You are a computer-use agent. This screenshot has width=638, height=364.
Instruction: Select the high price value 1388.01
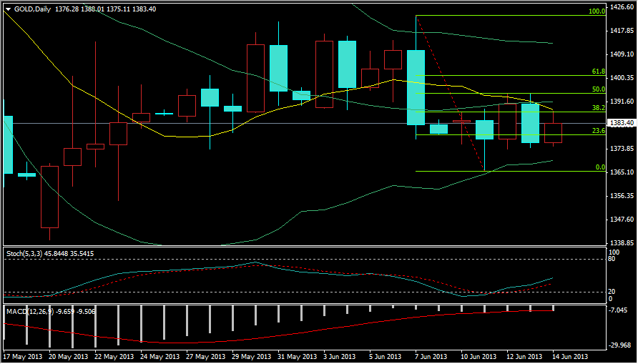[93, 9]
